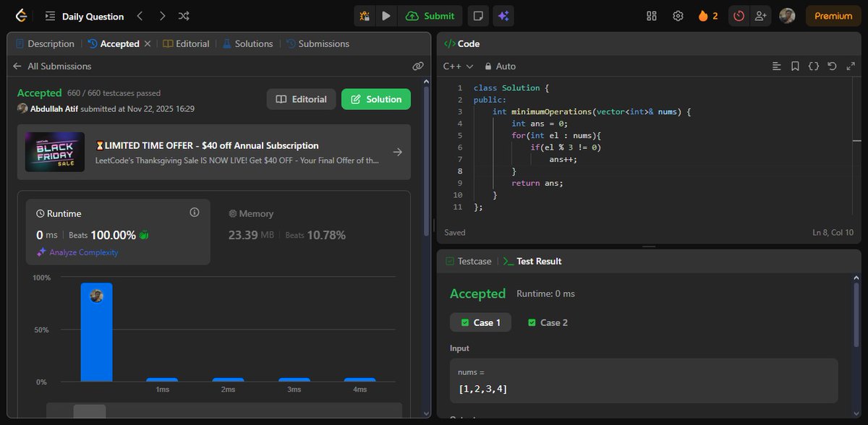Open the C++ language dropdown
Screen dimensions: 868x425
(455, 66)
